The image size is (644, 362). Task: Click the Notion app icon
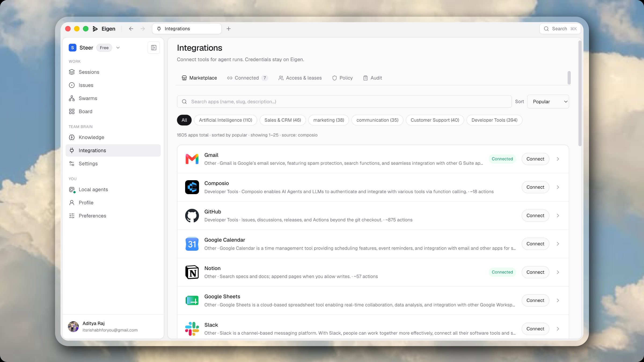(192, 272)
